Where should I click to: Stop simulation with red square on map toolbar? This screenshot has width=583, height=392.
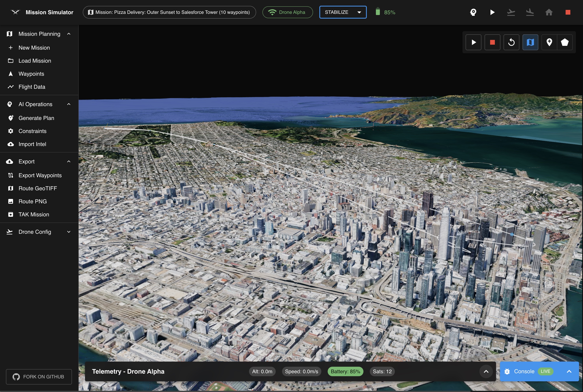coord(492,42)
